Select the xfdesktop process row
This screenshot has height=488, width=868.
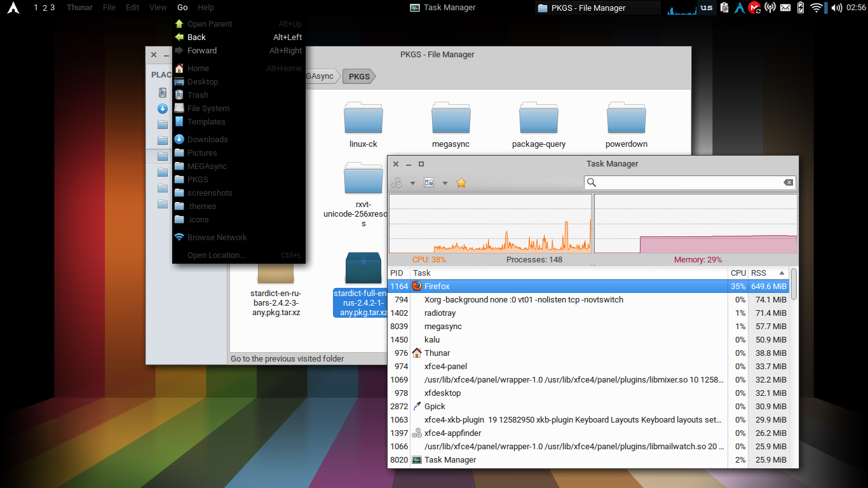[588, 393]
